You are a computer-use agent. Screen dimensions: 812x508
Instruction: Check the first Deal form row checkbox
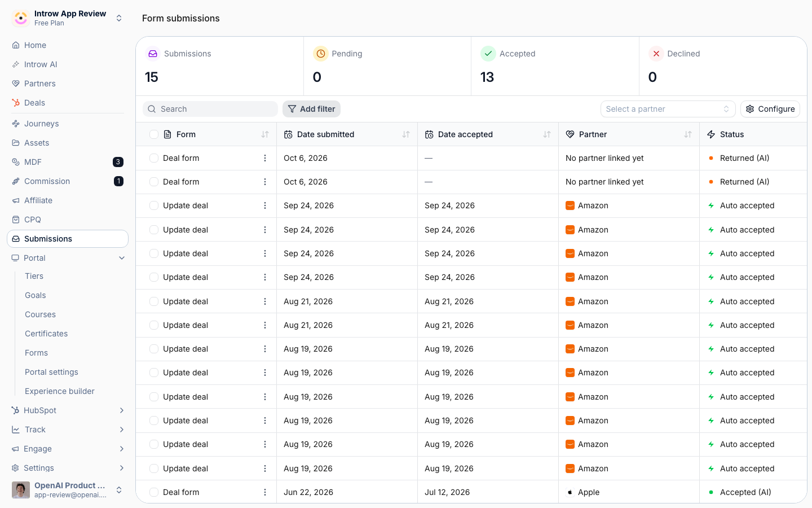click(x=154, y=158)
